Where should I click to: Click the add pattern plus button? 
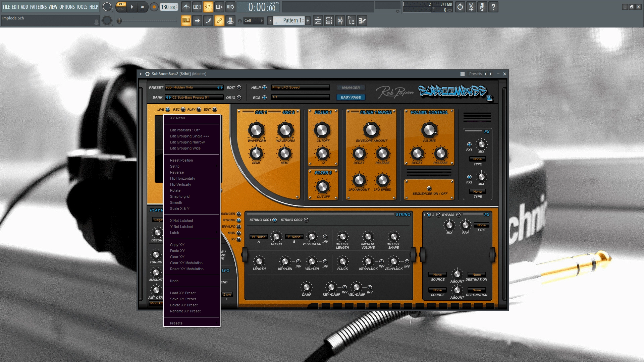(x=308, y=21)
